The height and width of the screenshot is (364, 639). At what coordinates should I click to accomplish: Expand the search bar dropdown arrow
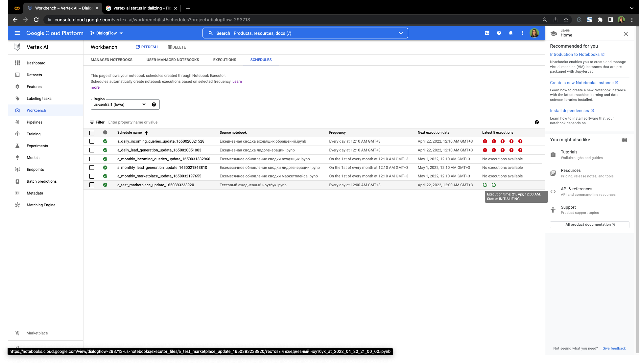400,33
